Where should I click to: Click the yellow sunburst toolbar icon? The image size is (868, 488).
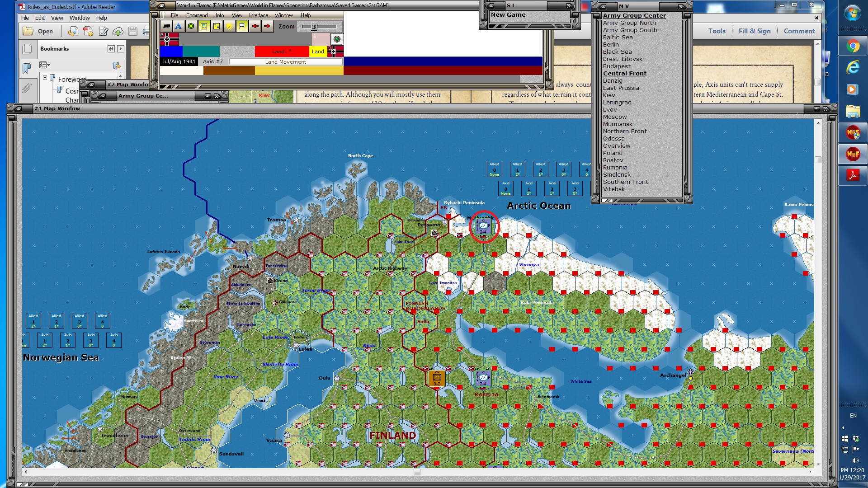(229, 26)
